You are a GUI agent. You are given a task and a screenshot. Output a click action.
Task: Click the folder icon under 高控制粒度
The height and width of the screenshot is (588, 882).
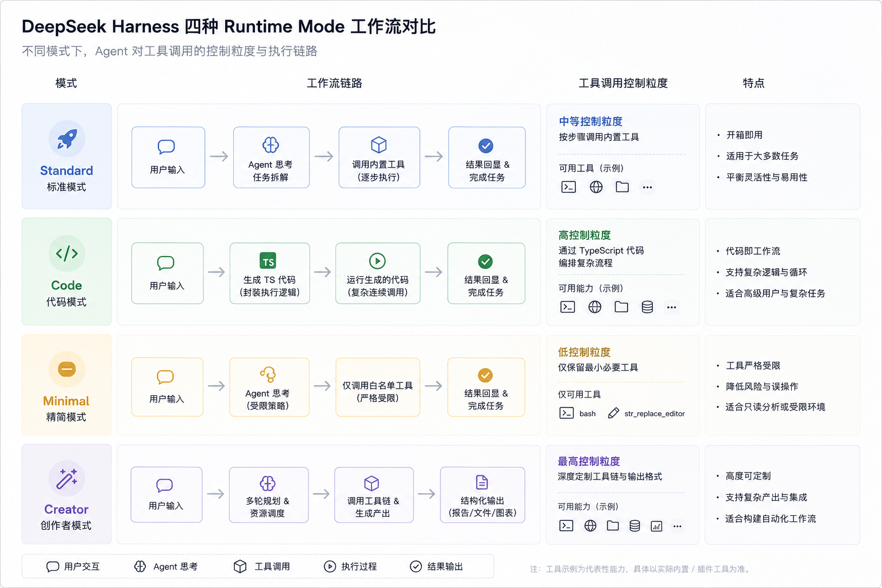click(621, 307)
